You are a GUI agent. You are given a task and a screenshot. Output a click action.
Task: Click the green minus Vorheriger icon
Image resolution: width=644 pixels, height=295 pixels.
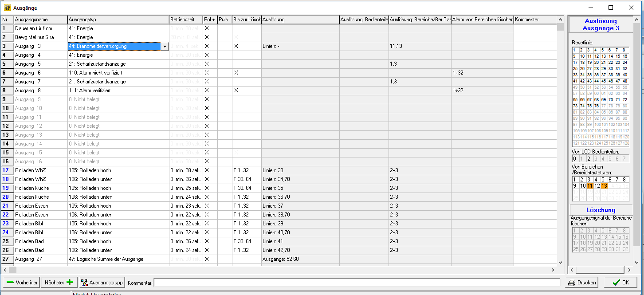point(10,283)
